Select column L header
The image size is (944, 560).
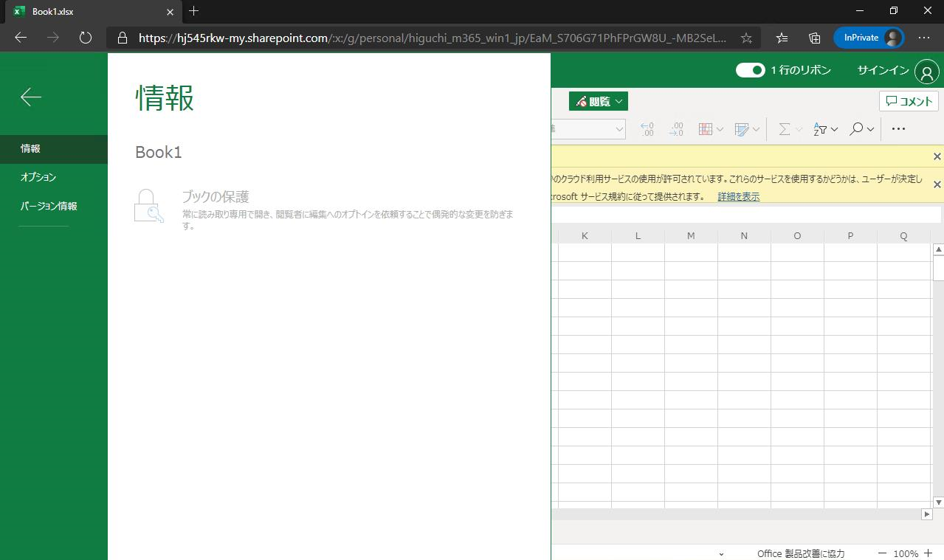click(638, 235)
